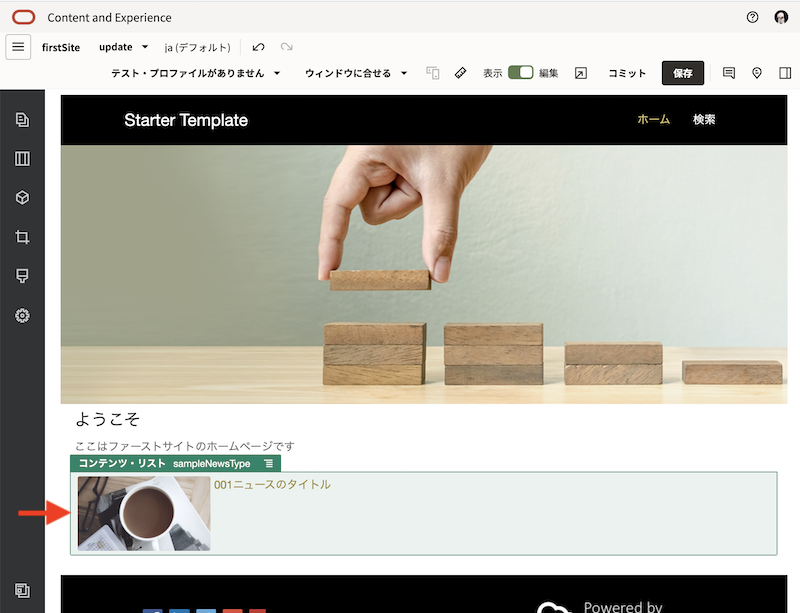
Task: Click the 保存 save button
Action: click(683, 73)
